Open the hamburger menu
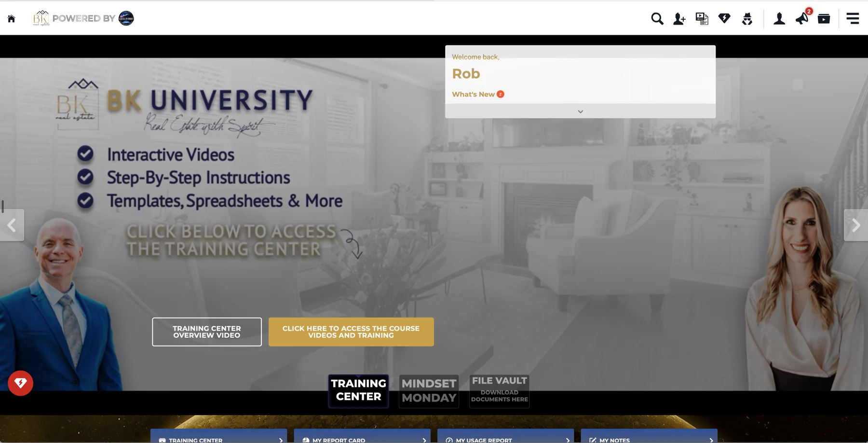Image resolution: width=868 pixels, height=443 pixels. pyautogui.click(x=853, y=18)
